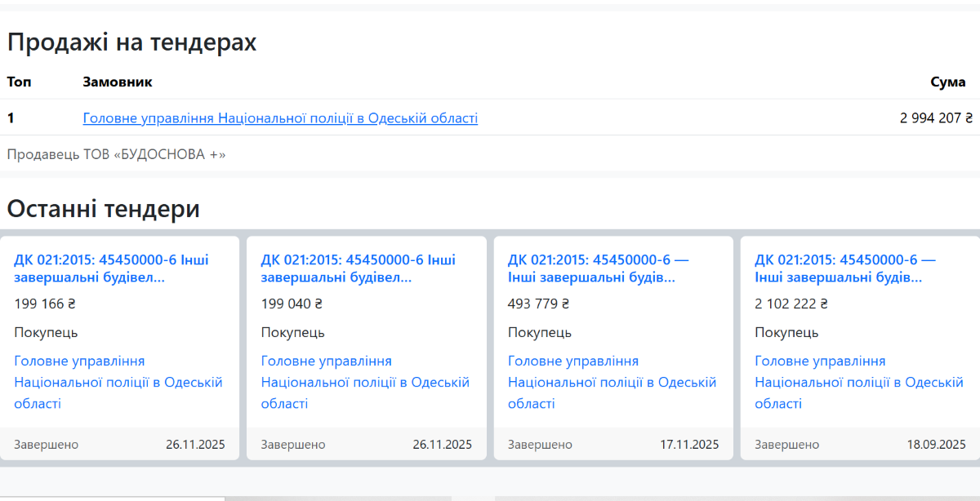Click the 493 779 ₴ price amount
Viewport: 980px width, 501px height.
pos(538,304)
